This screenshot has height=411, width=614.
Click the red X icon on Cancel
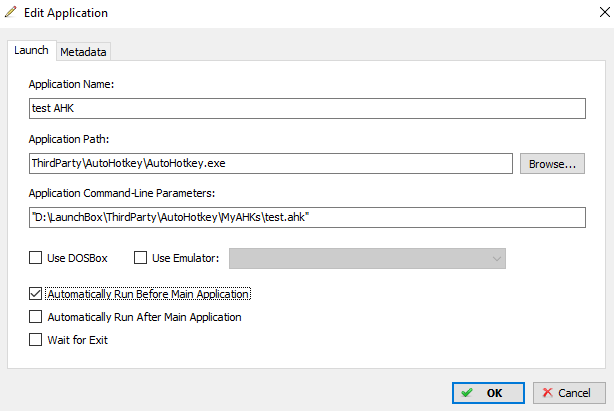click(547, 393)
